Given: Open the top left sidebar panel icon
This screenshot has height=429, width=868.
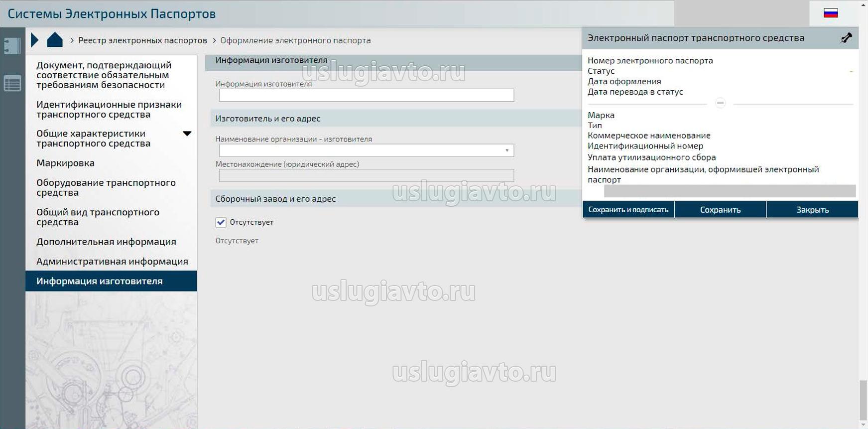Looking at the screenshot, I should tap(12, 46).
